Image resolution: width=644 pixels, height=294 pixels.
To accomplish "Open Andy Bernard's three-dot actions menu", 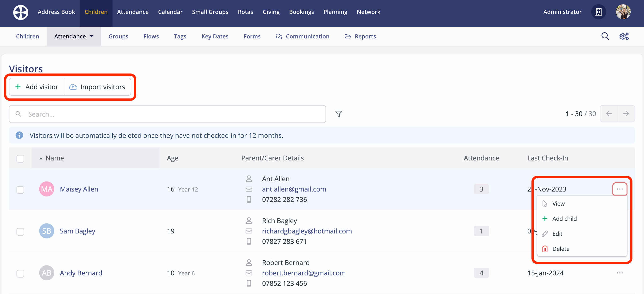I will click(619, 273).
